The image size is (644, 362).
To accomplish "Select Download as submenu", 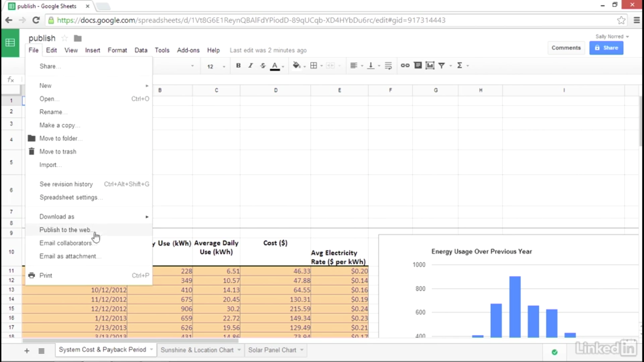I will pyautogui.click(x=89, y=217).
